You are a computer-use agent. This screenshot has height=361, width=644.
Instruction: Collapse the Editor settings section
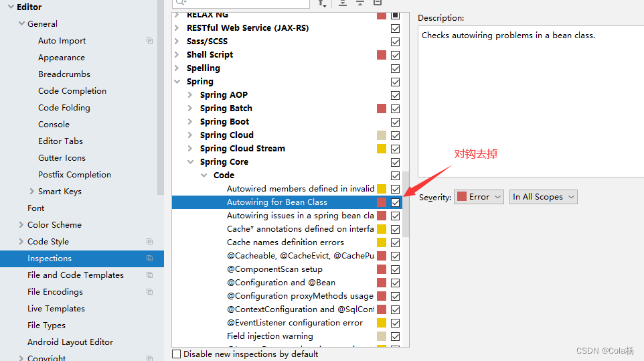(11, 7)
